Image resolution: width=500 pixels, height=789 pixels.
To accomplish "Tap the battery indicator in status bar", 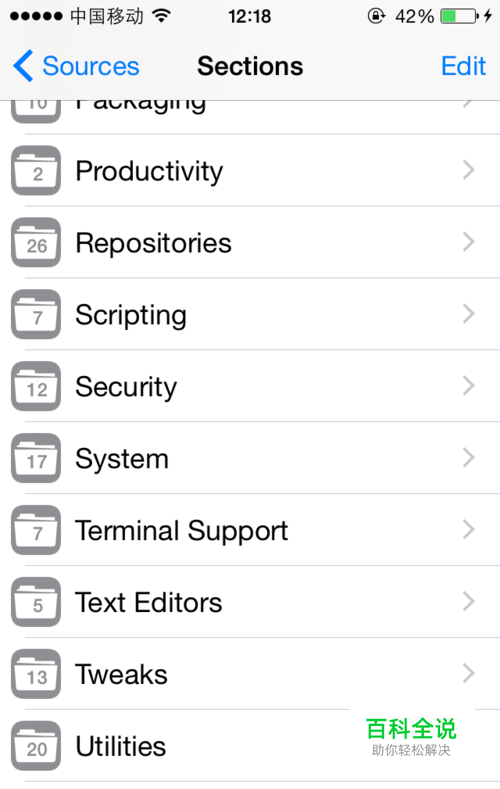I will click(460, 16).
